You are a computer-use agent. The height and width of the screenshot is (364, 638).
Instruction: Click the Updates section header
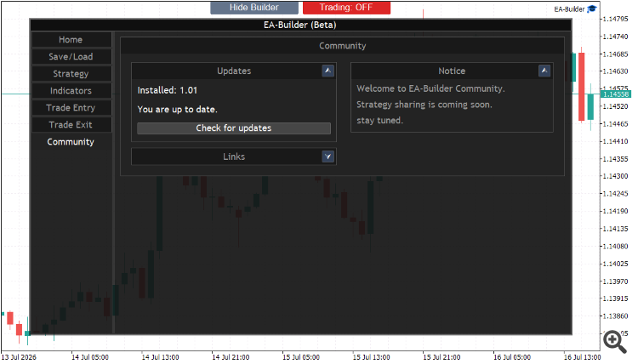(x=234, y=71)
